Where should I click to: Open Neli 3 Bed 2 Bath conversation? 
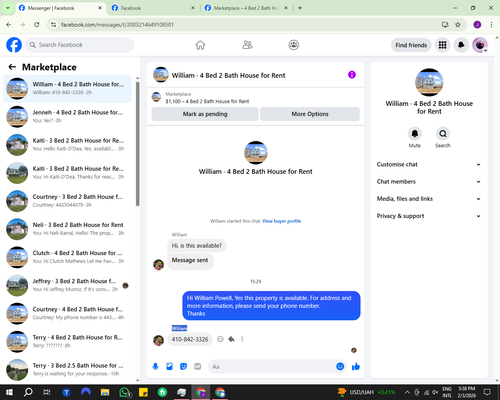[67, 229]
